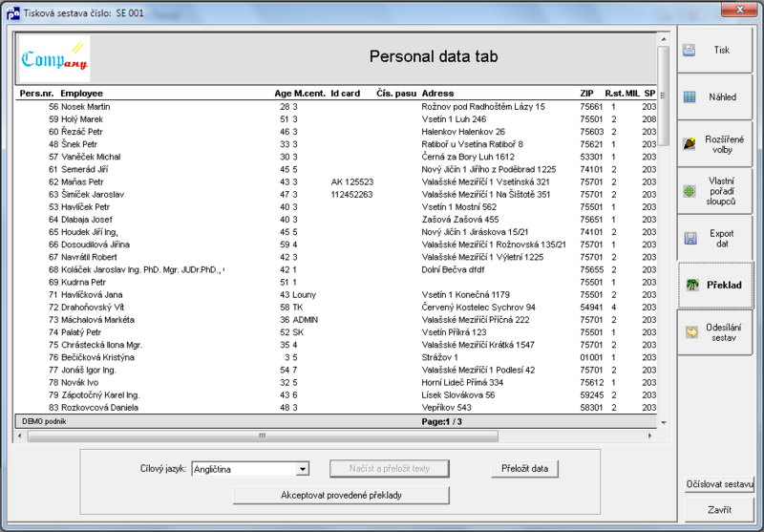The image size is (764, 532).
Task: Select employee Bečičková Kristýna
Action: click(97, 357)
